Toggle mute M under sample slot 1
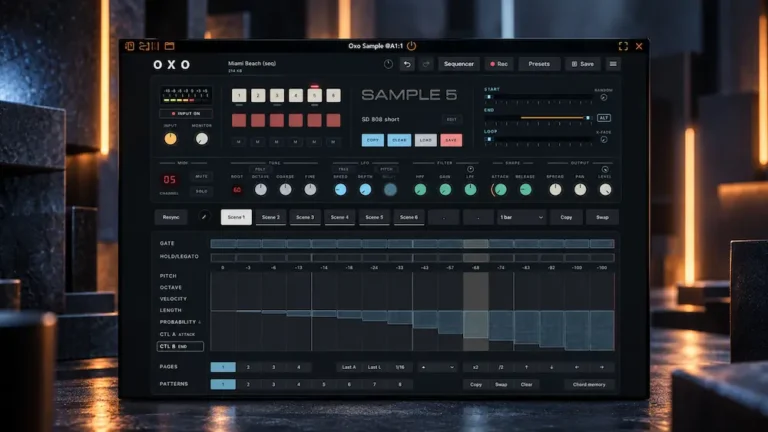 [x=239, y=142]
